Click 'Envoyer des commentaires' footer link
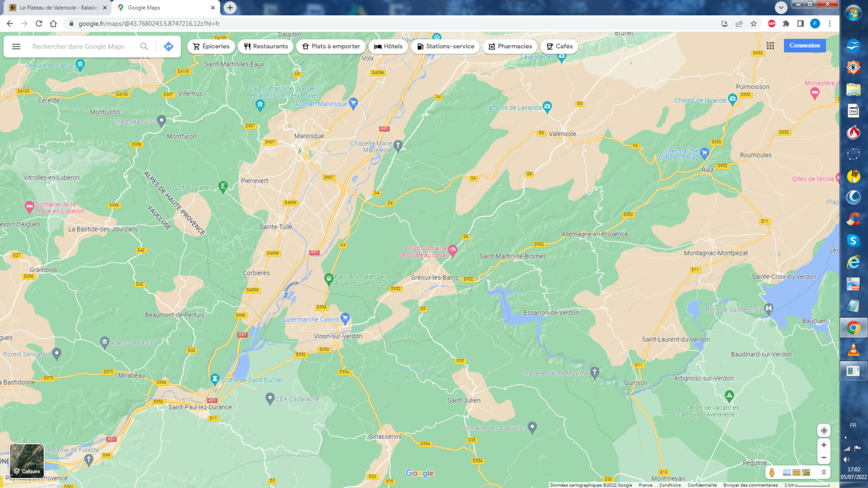Image resolution: width=868 pixels, height=488 pixels. [x=750, y=485]
